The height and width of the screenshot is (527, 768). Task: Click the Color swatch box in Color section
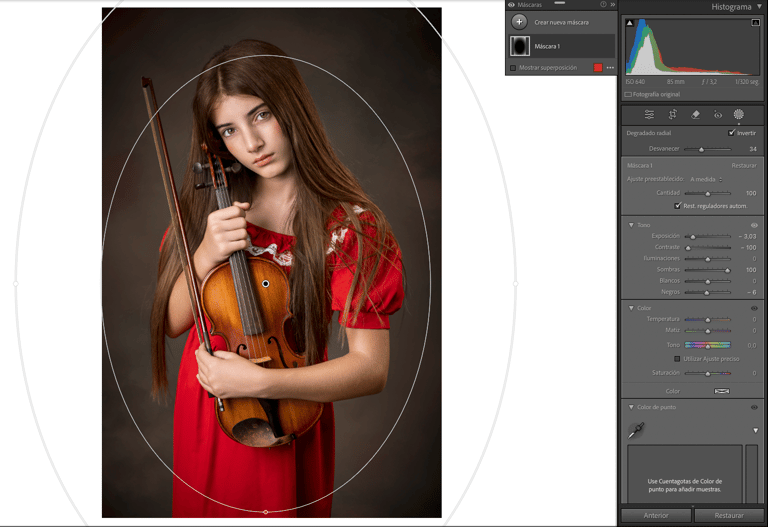[x=721, y=391]
